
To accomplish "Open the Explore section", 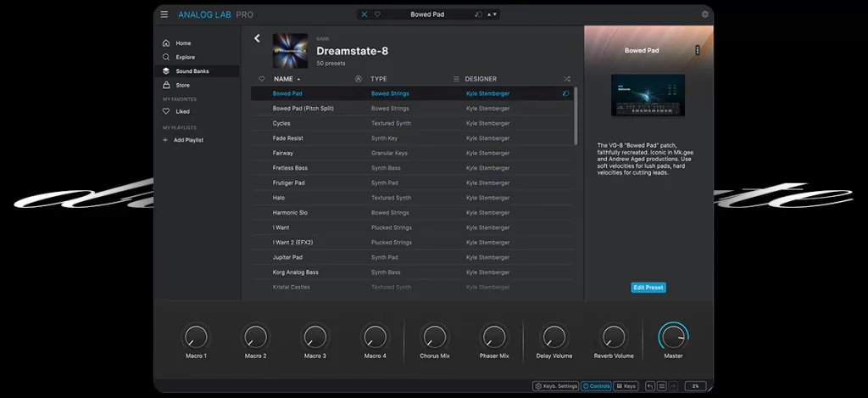I will pyautogui.click(x=197, y=57).
